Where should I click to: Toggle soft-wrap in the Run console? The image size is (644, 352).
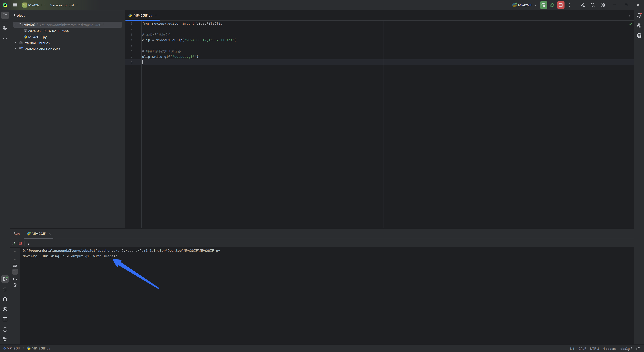click(15, 265)
